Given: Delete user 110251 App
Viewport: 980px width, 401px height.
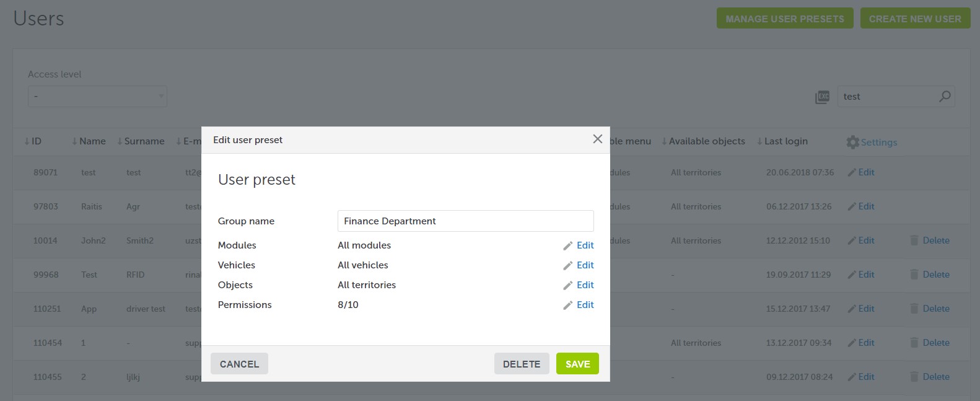Looking at the screenshot, I should (935, 309).
